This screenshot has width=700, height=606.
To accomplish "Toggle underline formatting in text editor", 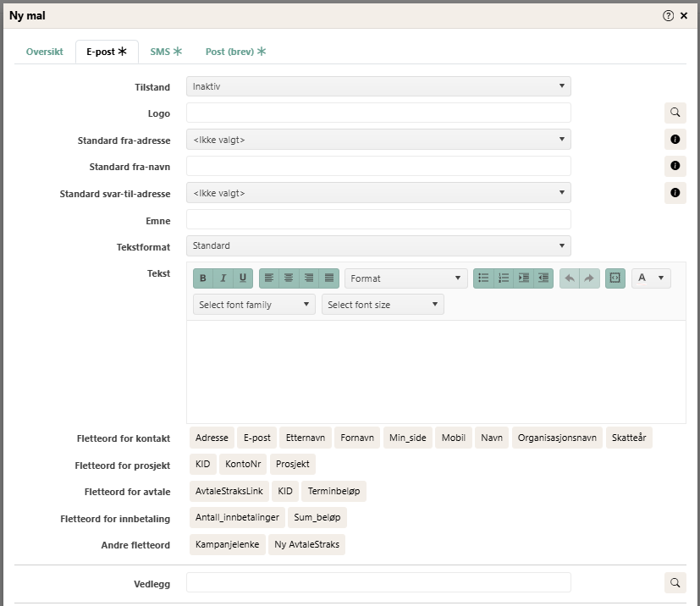I will tap(243, 278).
